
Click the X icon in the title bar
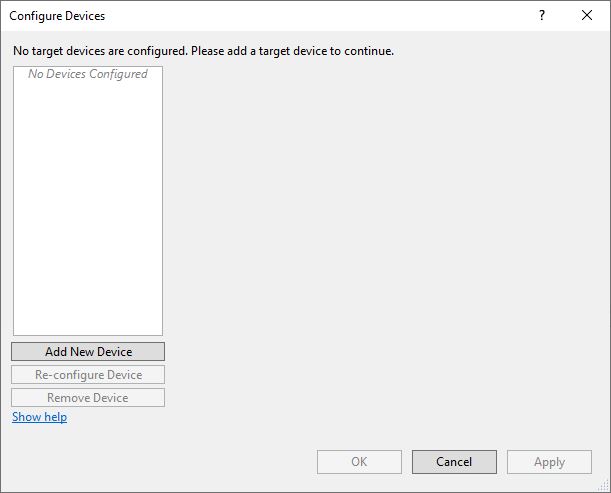pos(587,15)
